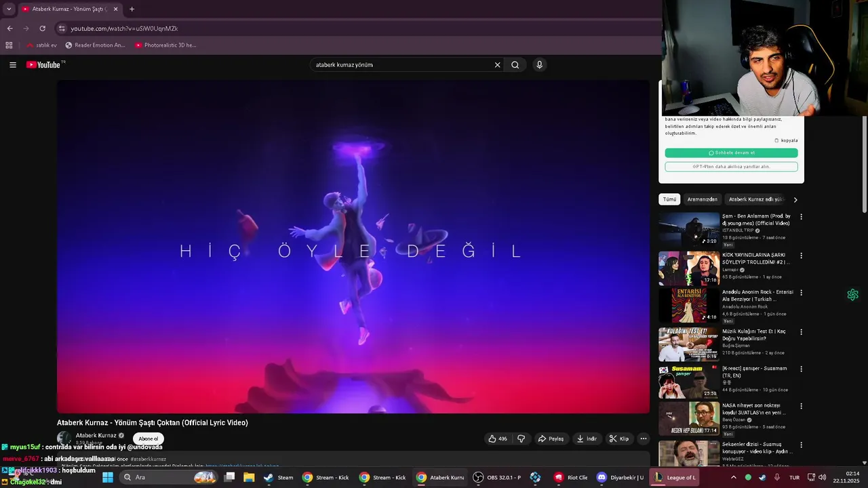Subscribe via the Abone ol button

point(149,439)
